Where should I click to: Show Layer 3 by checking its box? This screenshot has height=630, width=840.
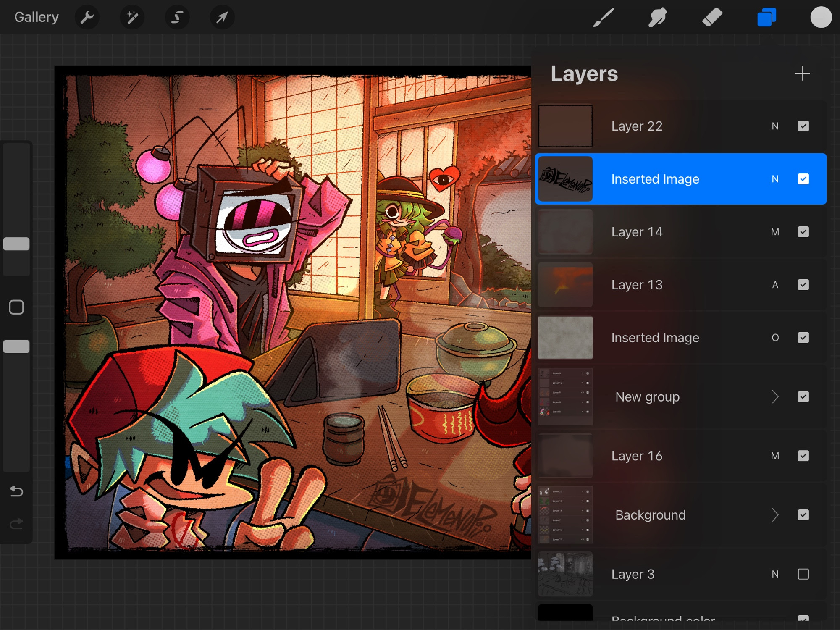point(803,574)
